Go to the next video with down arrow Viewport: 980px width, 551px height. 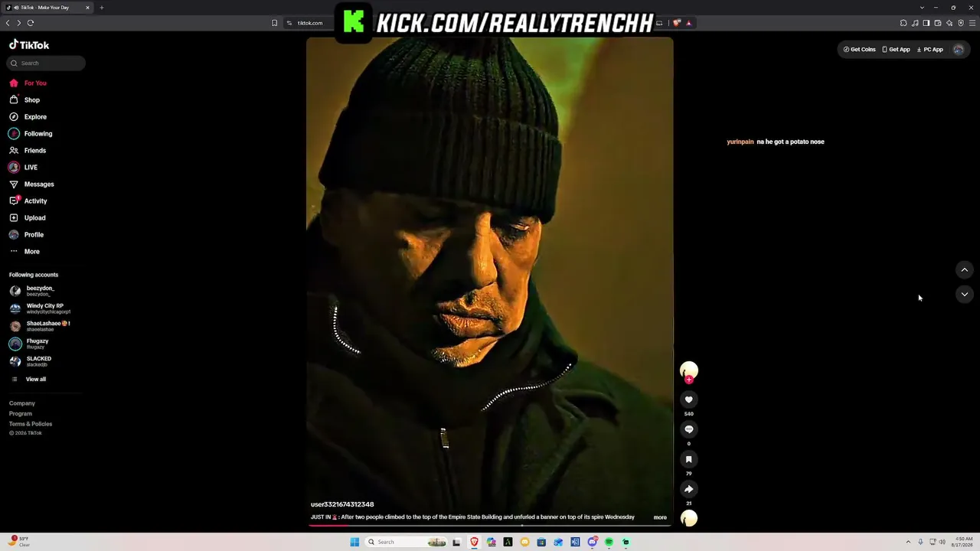point(965,294)
